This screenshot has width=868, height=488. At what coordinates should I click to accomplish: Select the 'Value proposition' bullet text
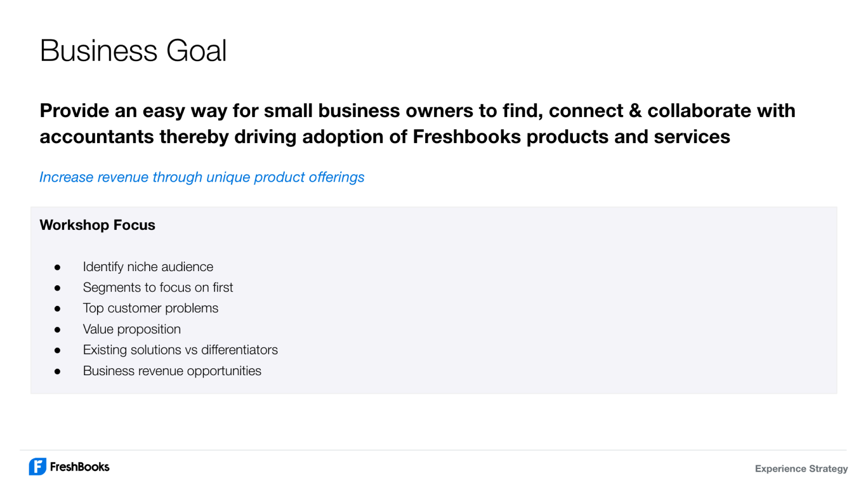coord(132,329)
